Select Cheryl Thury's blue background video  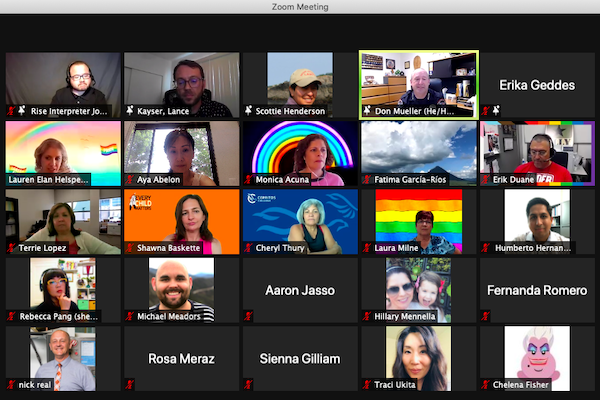click(300, 222)
